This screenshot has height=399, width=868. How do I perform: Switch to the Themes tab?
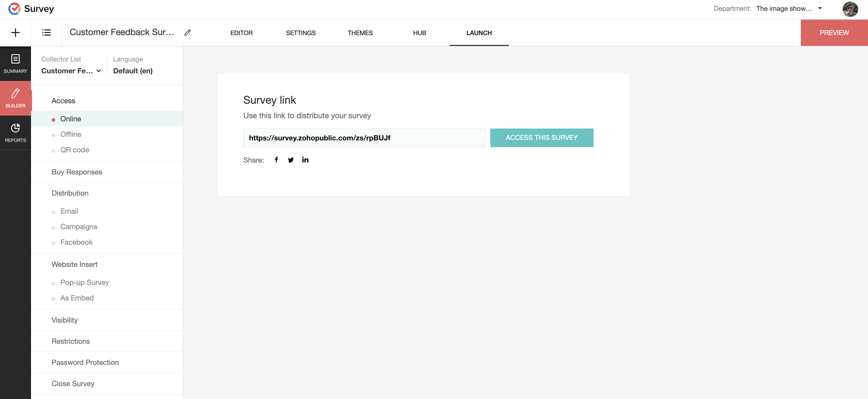(x=360, y=33)
